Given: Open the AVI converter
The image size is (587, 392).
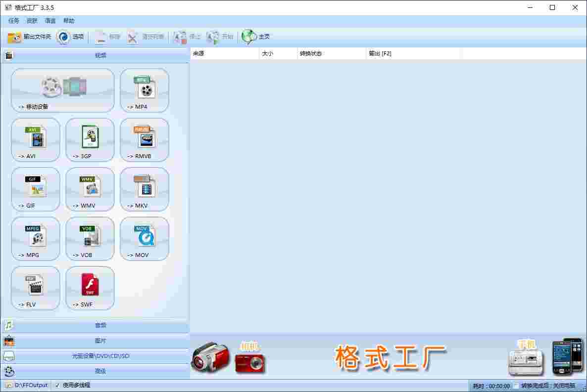Looking at the screenshot, I should 35,140.
